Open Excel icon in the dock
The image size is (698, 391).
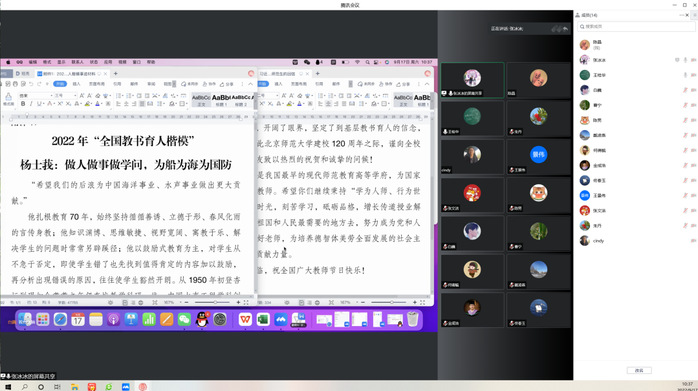click(x=263, y=319)
